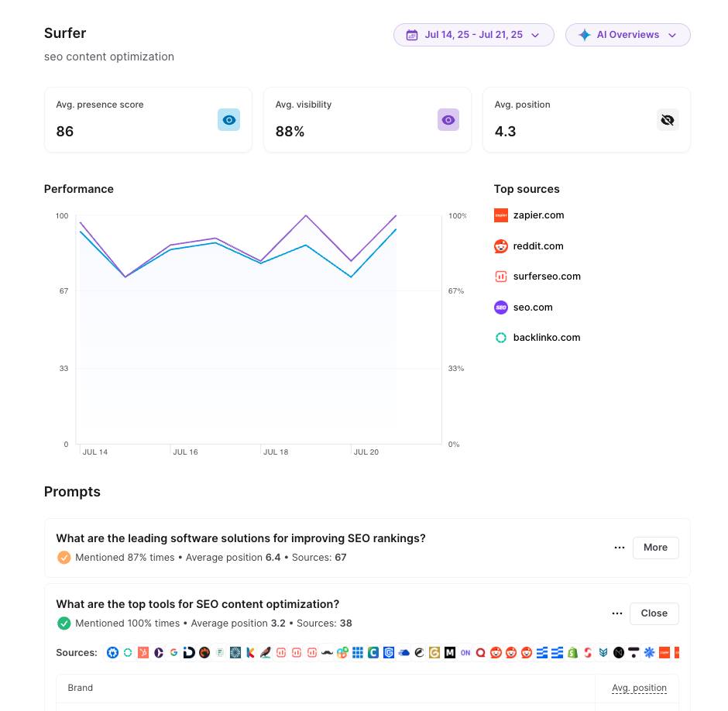Viewport: 728px width, 711px height.
Task: Click the red S icon in Sources row
Action: [x=588, y=652]
